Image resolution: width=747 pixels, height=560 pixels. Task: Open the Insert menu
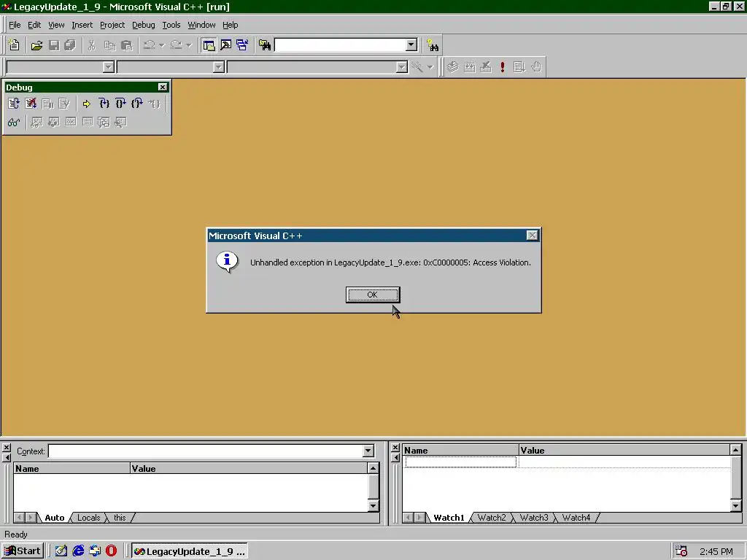[x=82, y=25]
